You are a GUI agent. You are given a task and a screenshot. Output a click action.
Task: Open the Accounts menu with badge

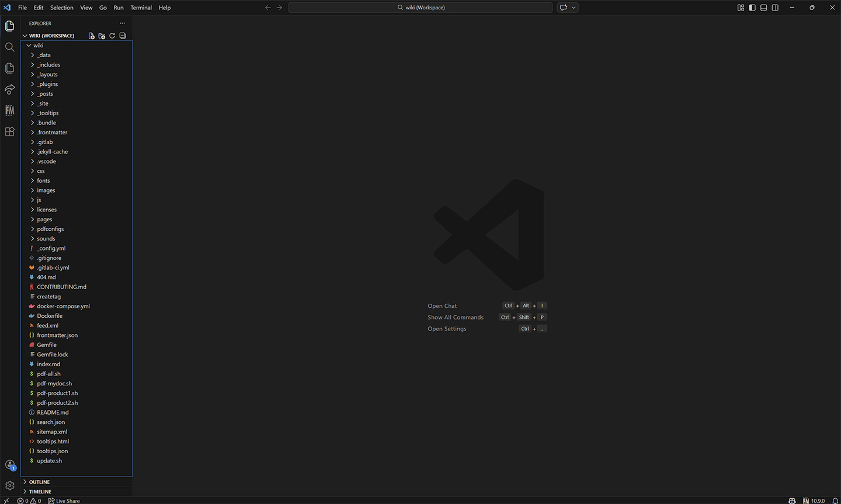tap(10, 465)
